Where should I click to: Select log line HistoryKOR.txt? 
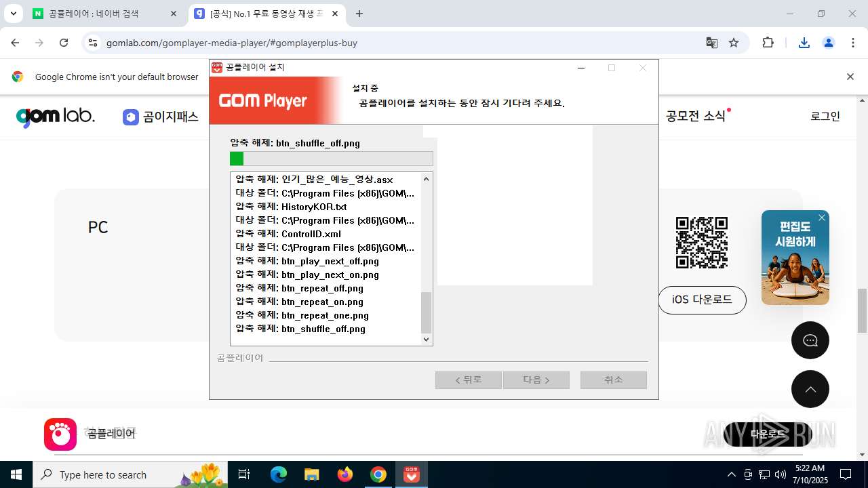tap(291, 207)
